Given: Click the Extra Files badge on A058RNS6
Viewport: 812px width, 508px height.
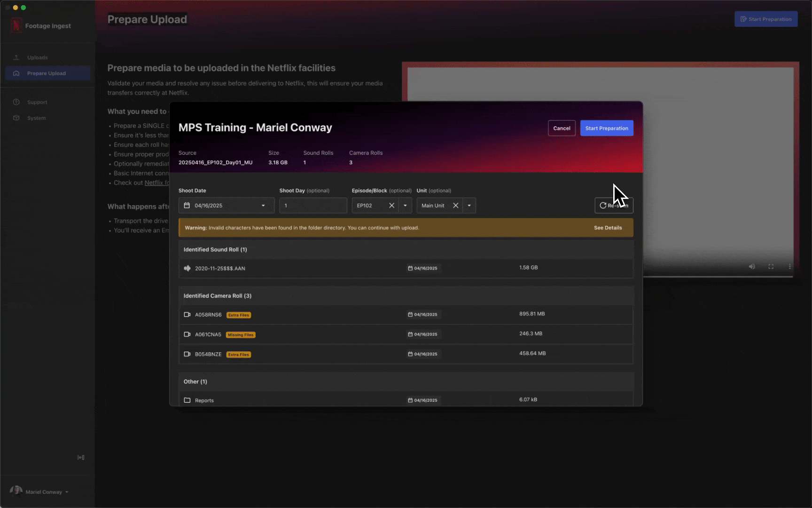Looking at the screenshot, I should 239,315.
